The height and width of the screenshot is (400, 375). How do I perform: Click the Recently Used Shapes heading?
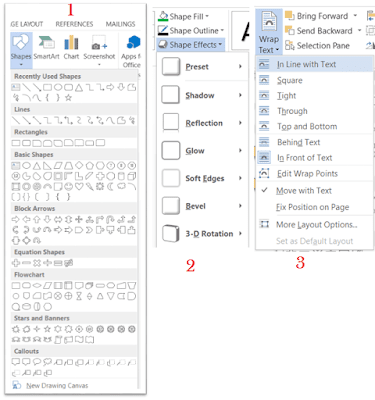[x=48, y=76]
